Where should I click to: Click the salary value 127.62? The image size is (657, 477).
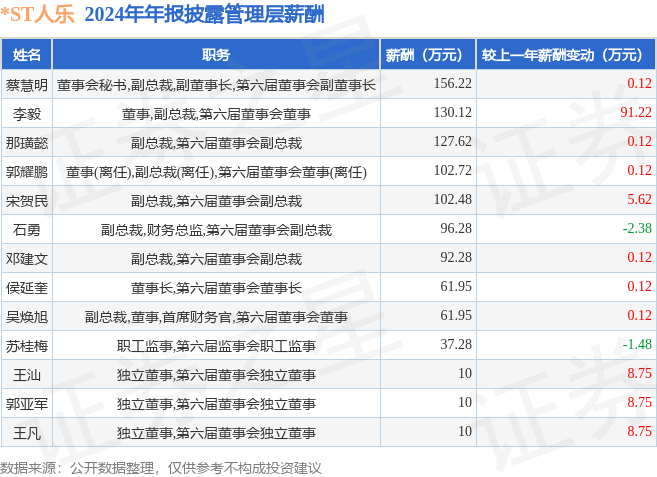453,141
